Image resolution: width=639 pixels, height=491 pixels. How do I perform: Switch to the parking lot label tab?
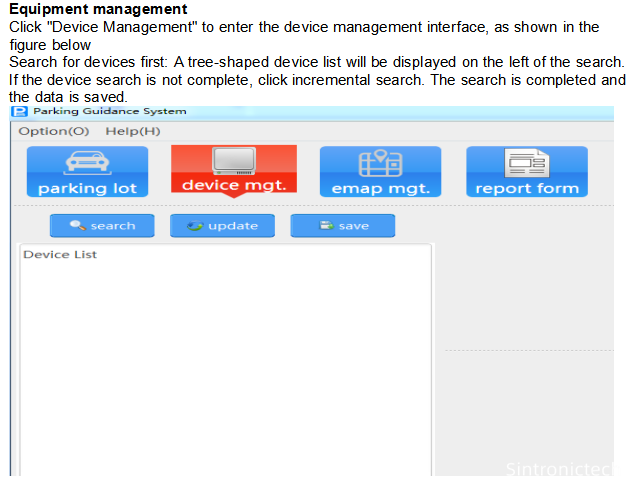click(x=87, y=188)
